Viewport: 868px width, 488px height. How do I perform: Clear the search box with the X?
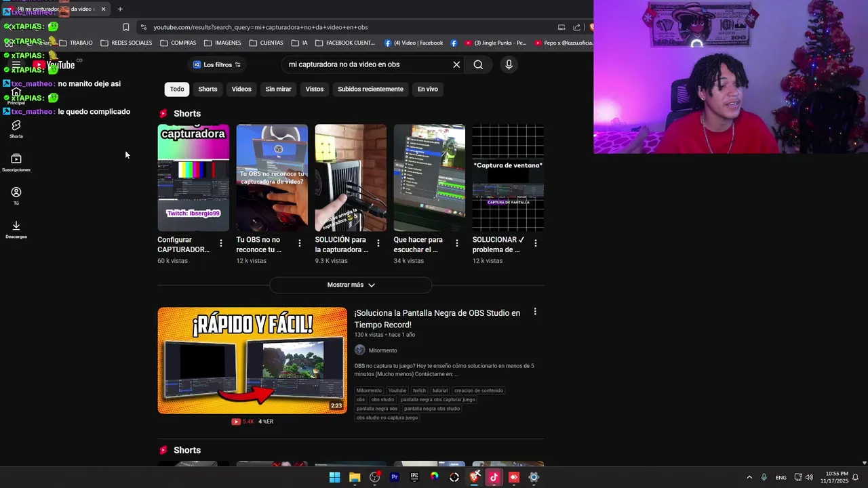pos(456,64)
